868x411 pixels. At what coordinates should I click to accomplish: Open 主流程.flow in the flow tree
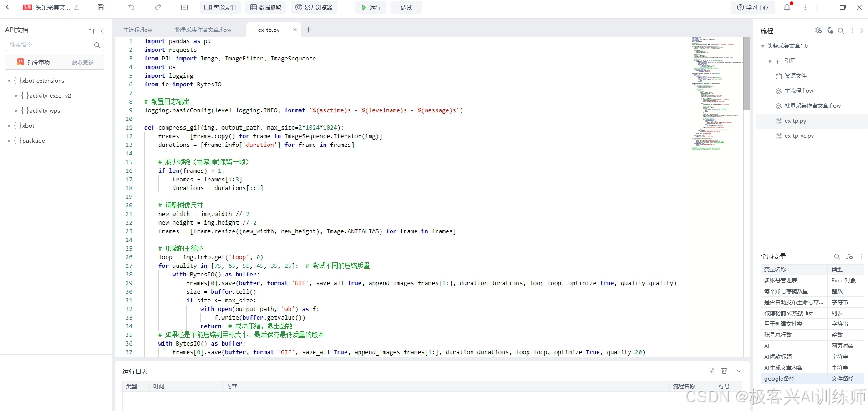(x=798, y=91)
